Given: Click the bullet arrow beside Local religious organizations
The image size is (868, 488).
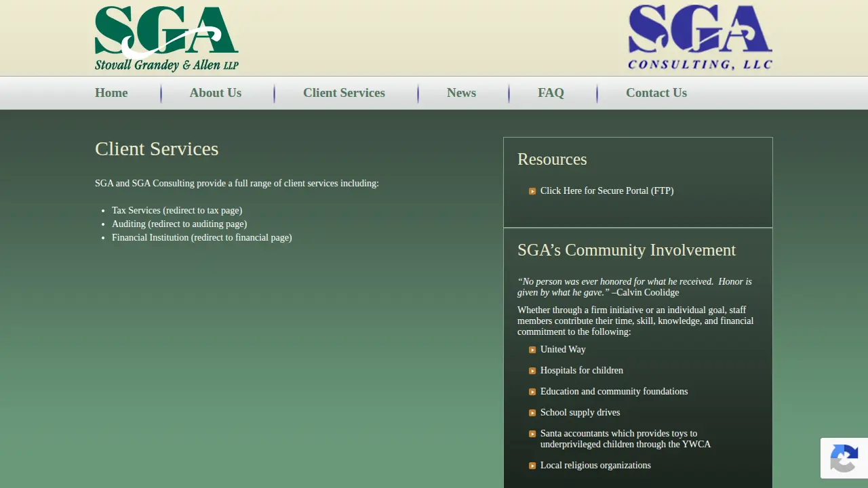Looking at the screenshot, I should [532, 466].
